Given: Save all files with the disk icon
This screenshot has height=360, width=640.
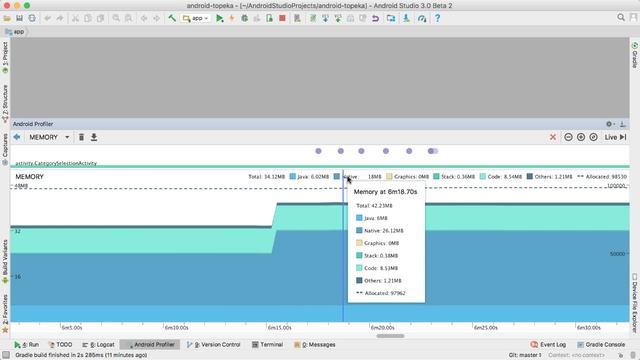Looking at the screenshot, I should [19, 18].
